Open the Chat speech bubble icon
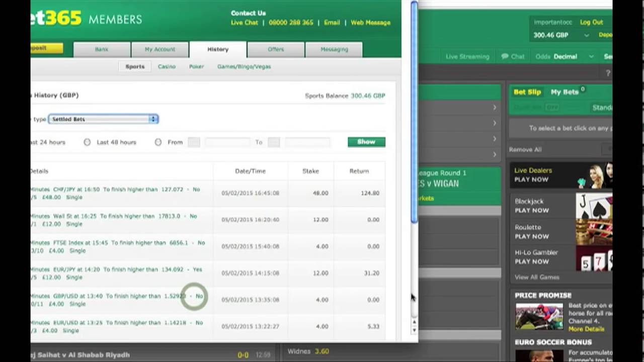The width and height of the screenshot is (644, 362). point(505,57)
